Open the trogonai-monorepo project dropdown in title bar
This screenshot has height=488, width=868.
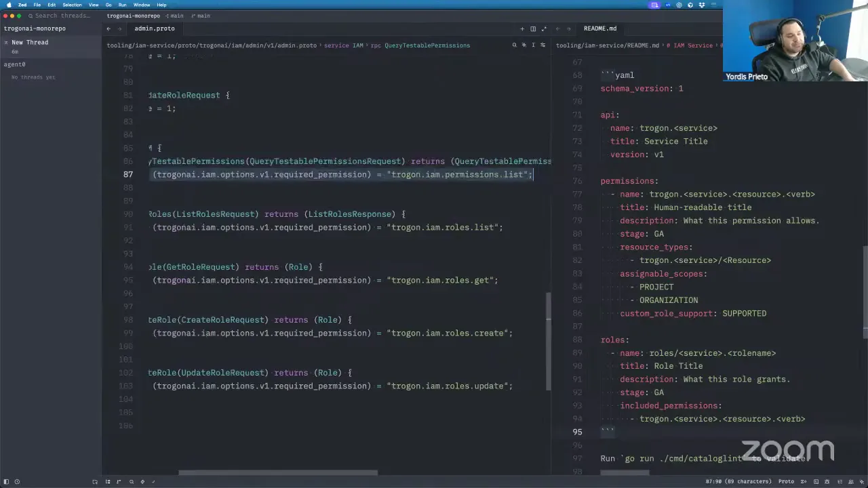click(x=134, y=16)
